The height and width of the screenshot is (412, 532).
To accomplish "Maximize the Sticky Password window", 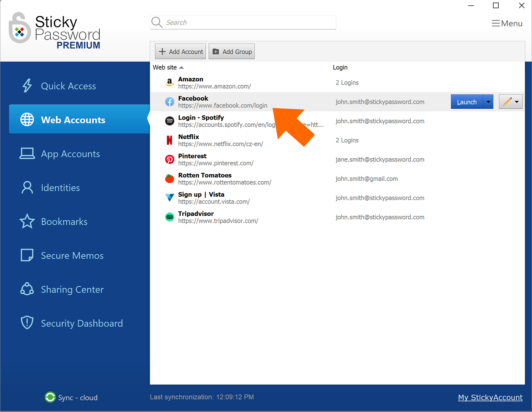I will (x=496, y=5).
